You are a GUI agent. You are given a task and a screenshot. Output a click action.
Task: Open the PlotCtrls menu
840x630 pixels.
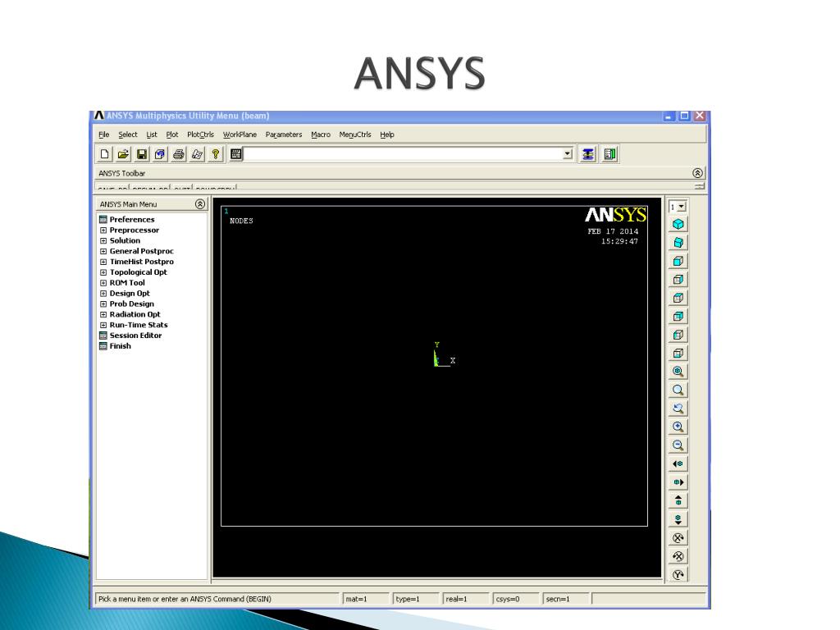pos(200,135)
